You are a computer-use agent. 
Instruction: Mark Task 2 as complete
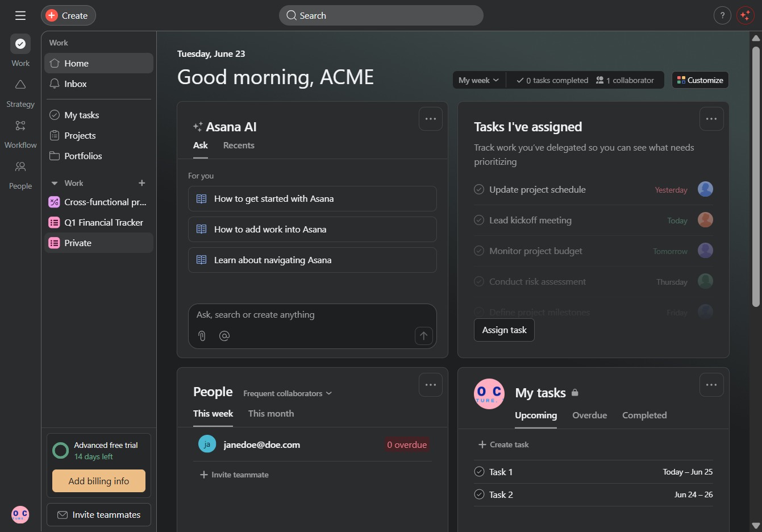point(479,494)
